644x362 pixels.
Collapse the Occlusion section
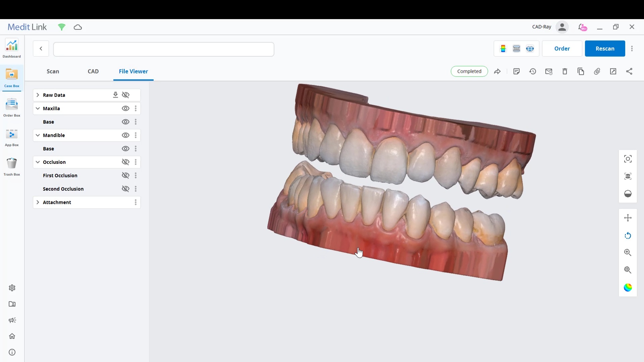coord(38,162)
